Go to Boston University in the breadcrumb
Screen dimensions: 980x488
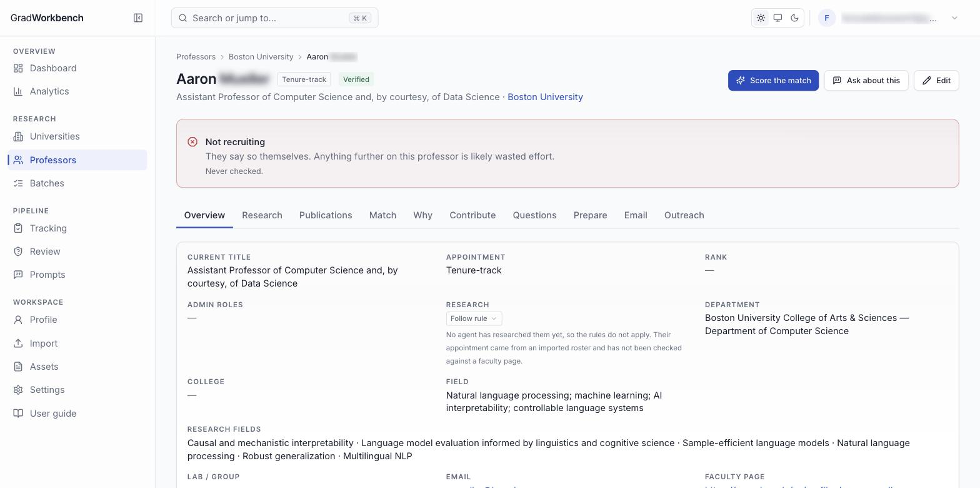click(261, 57)
